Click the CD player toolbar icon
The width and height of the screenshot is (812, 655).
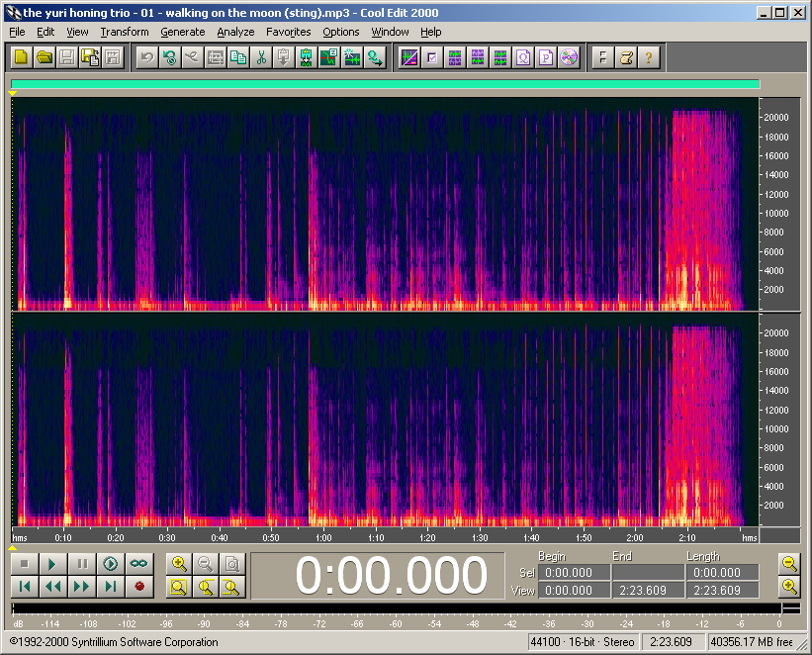[569, 57]
